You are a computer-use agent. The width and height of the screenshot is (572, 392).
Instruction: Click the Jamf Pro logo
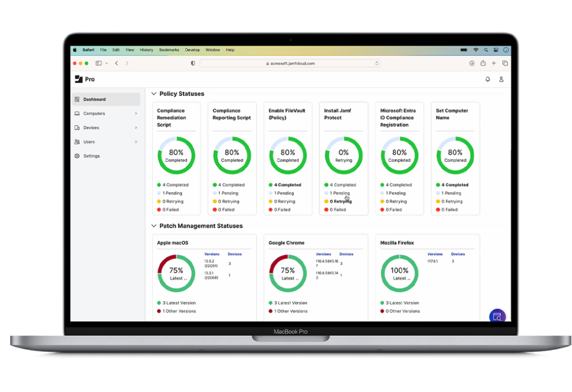coord(85,79)
